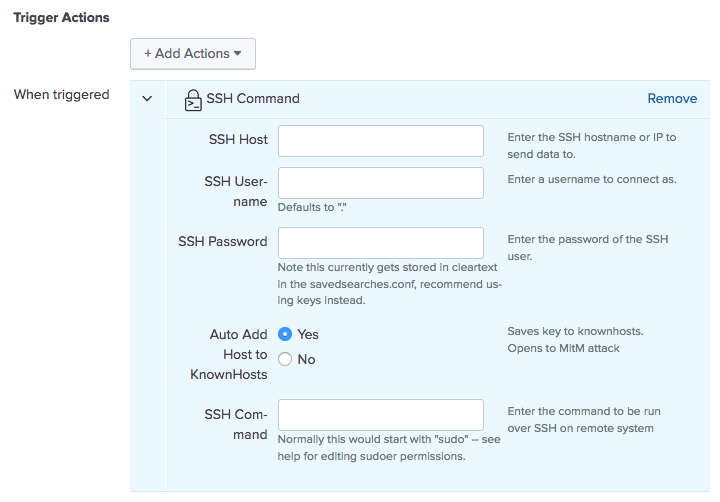The height and width of the screenshot is (502, 720).
Task: Click the SSH User-name field label
Action: pyautogui.click(x=236, y=190)
